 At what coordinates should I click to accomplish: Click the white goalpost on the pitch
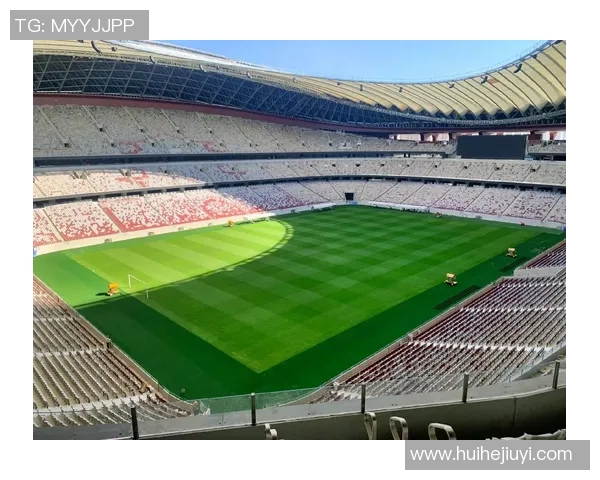point(138,285)
